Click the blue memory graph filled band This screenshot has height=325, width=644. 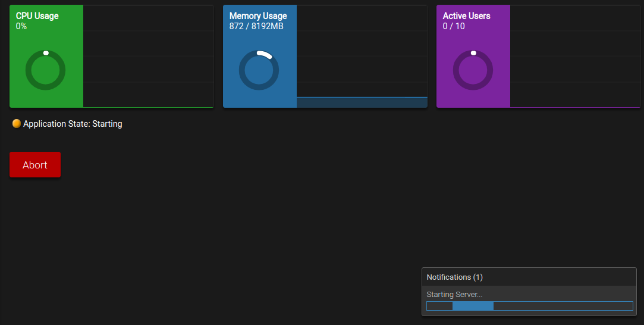coord(362,102)
